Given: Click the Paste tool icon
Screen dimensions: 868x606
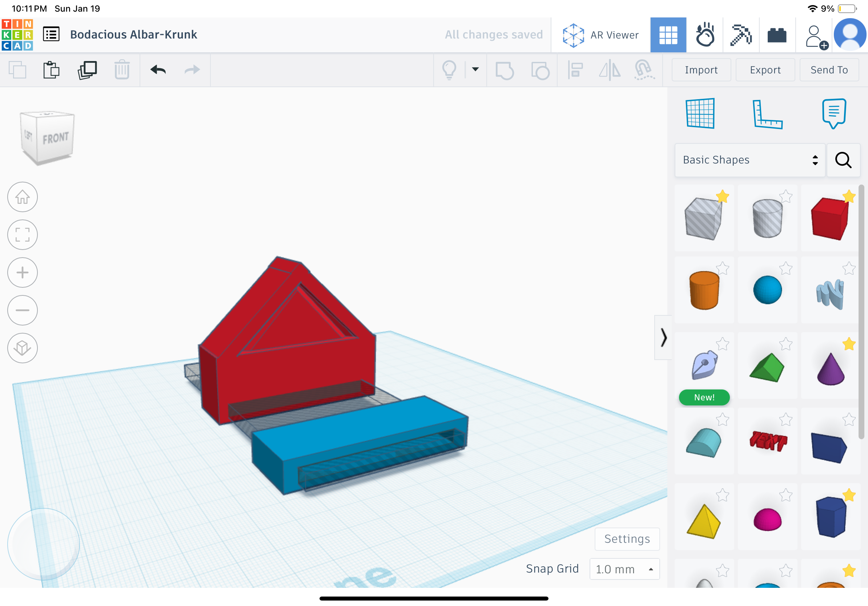Looking at the screenshot, I should 51,70.
